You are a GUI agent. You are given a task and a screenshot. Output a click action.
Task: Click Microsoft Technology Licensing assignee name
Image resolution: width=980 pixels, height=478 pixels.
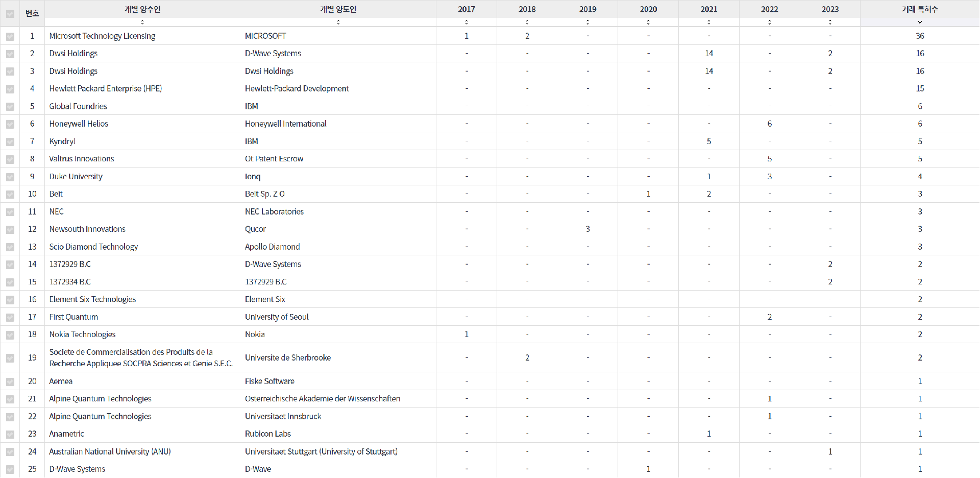point(102,36)
